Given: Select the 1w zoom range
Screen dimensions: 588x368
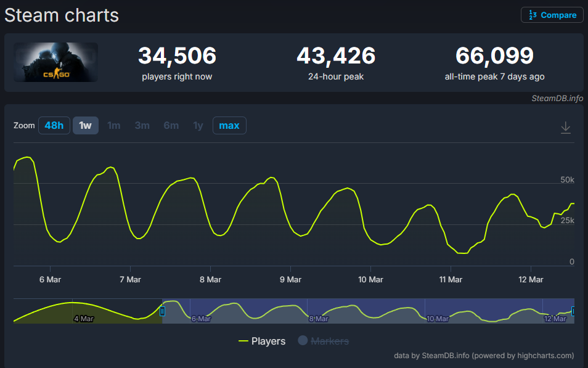Looking at the screenshot, I should point(86,125).
